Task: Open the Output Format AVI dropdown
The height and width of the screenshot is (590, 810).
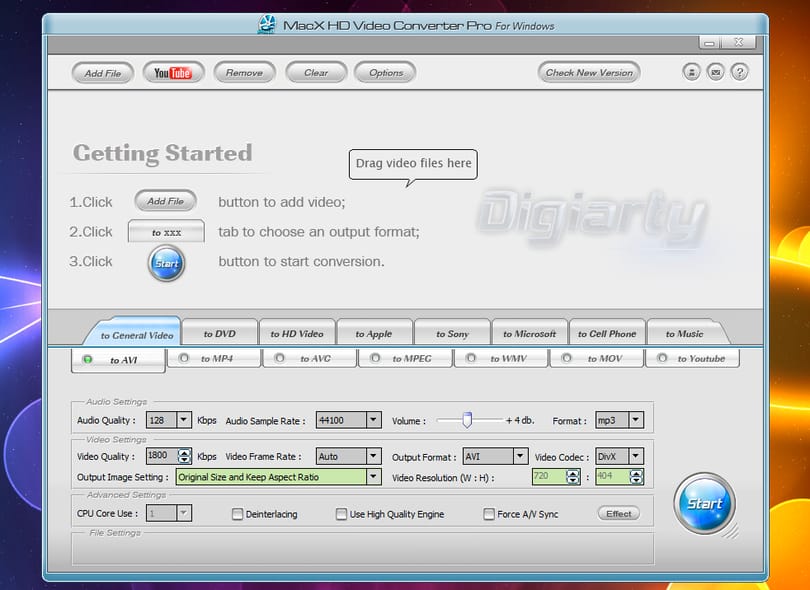Action: click(520, 456)
